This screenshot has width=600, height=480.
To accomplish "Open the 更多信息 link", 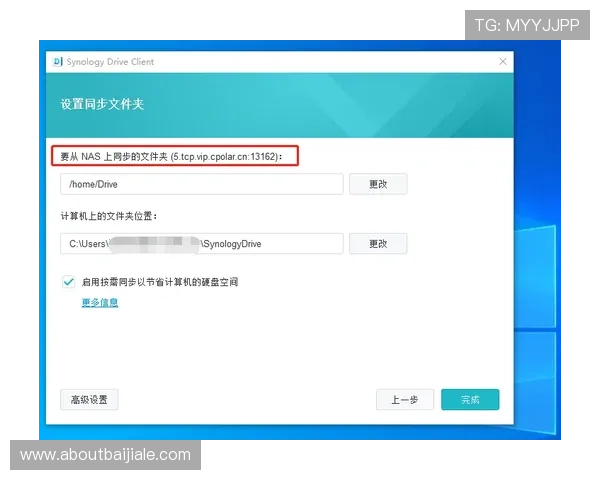I will pyautogui.click(x=100, y=303).
